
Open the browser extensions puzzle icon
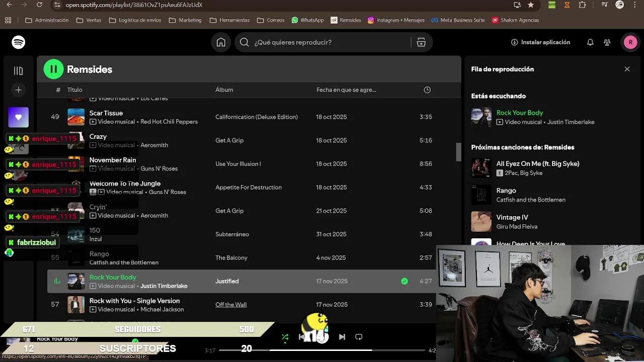[583, 5]
